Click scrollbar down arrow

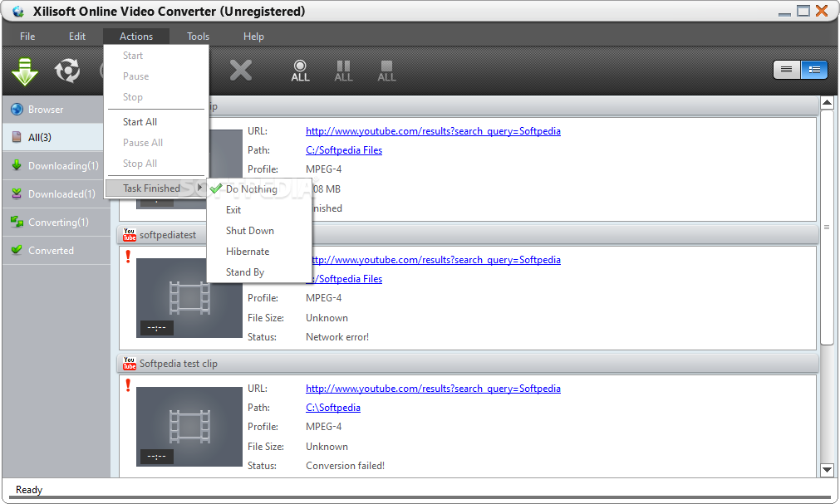(x=827, y=470)
